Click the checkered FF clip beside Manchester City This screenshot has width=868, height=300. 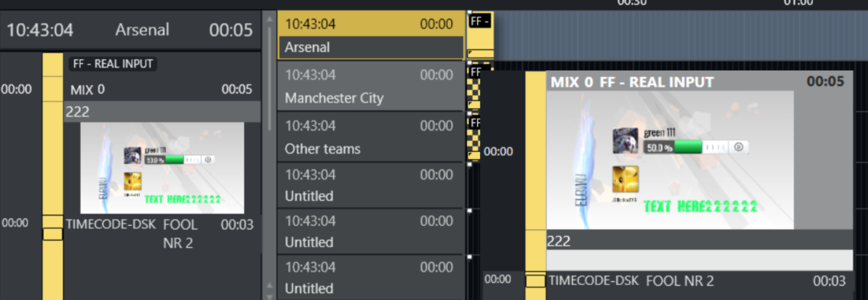point(474,87)
